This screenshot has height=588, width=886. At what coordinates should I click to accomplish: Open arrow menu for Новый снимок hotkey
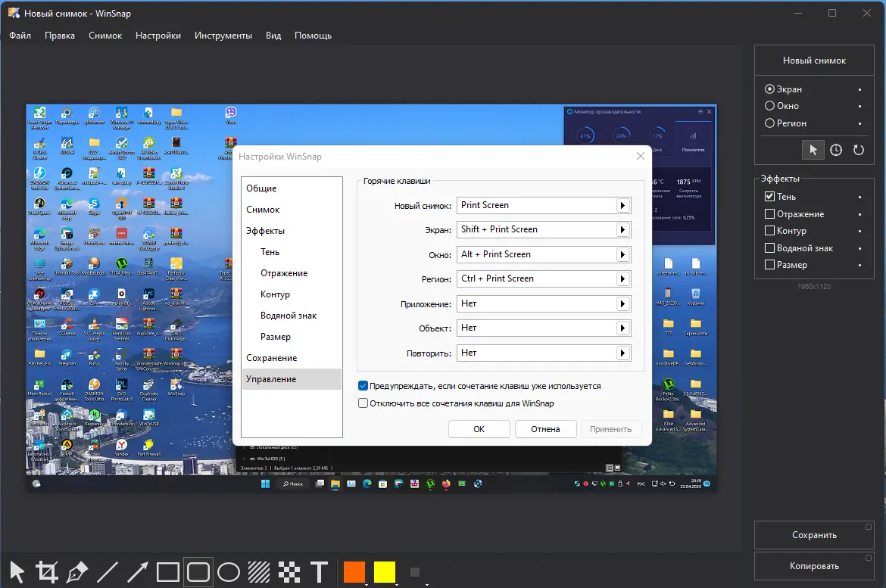pyautogui.click(x=622, y=206)
